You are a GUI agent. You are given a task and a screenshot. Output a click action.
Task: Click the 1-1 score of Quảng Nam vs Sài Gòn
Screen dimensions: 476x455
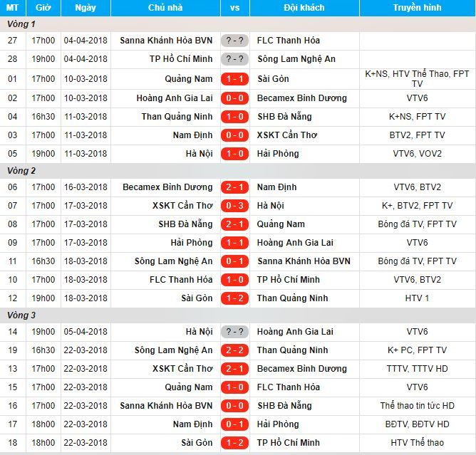tap(234, 79)
